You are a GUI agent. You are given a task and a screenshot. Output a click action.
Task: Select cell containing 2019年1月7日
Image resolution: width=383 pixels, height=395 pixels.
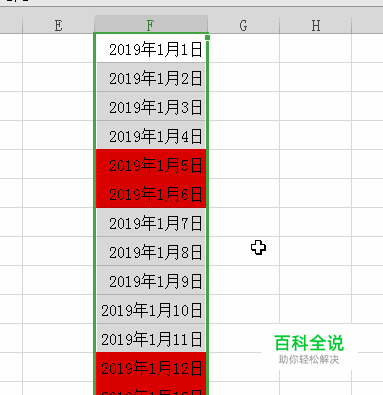[151, 222]
